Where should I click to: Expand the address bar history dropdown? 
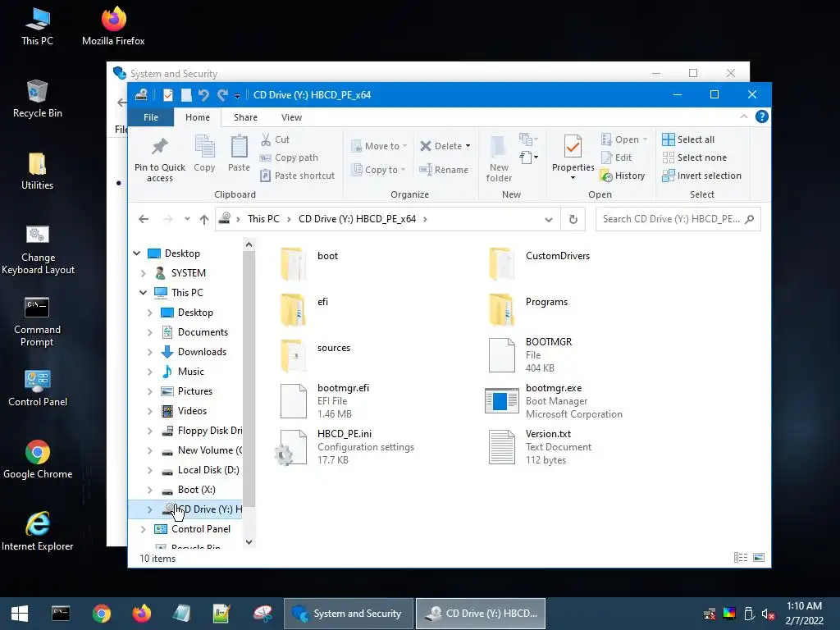549,219
